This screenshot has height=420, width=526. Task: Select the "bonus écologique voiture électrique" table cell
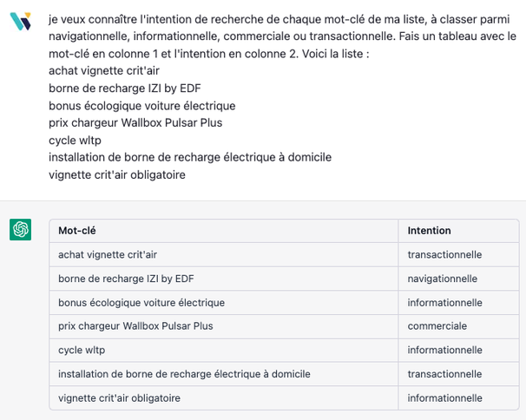point(141,303)
